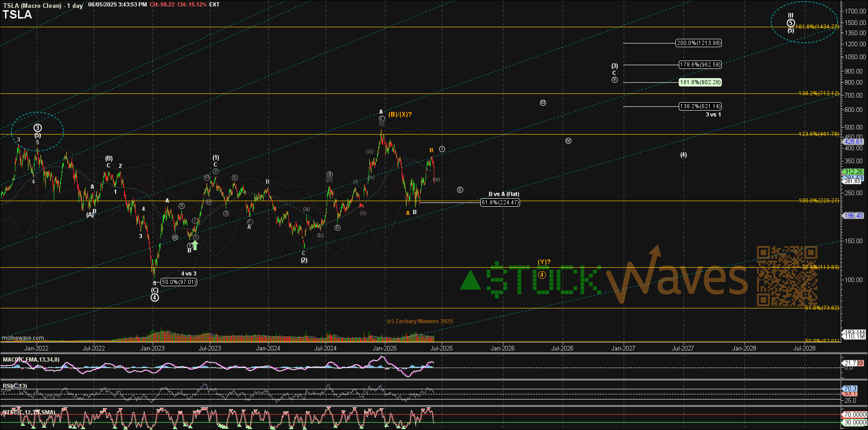Click the orange (B)/(X)? wave label

(400, 114)
